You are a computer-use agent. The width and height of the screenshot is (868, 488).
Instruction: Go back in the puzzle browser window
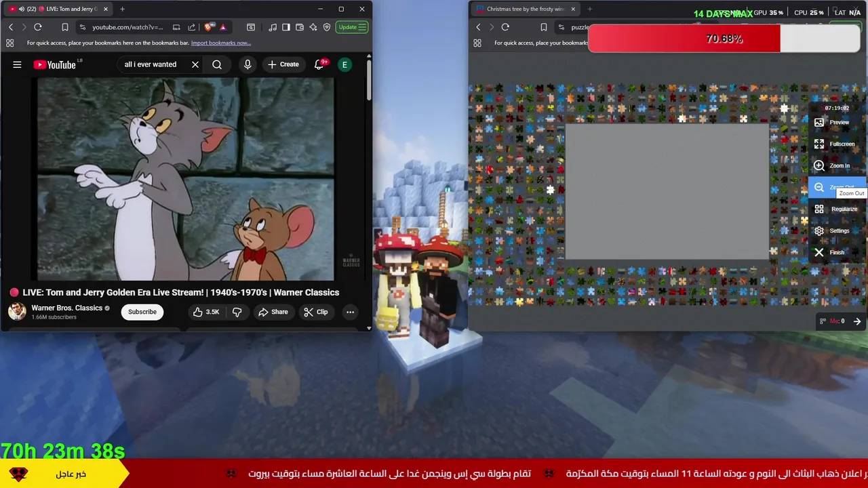tap(478, 27)
